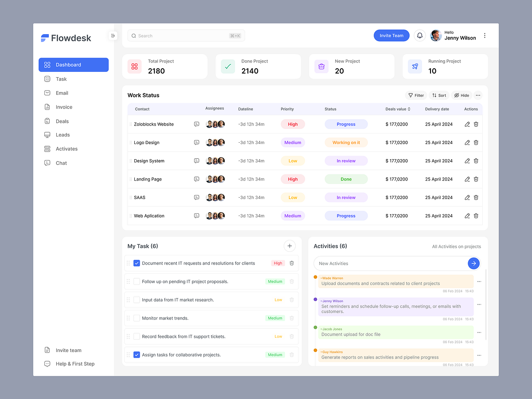The width and height of the screenshot is (532, 399).
Task: Submit new activity with arrow button
Action: click(473, 263)
